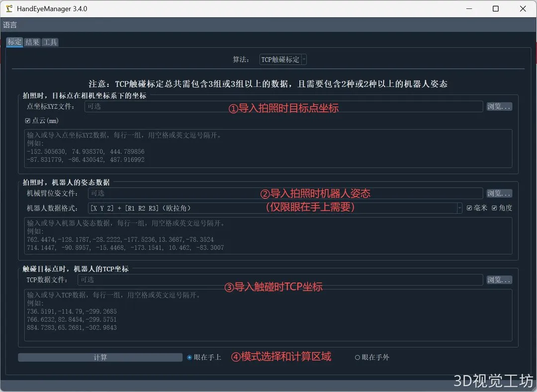Close the HandEyeManager window
Viewport: 537px width, 392px height.
(x=523, y=8)
